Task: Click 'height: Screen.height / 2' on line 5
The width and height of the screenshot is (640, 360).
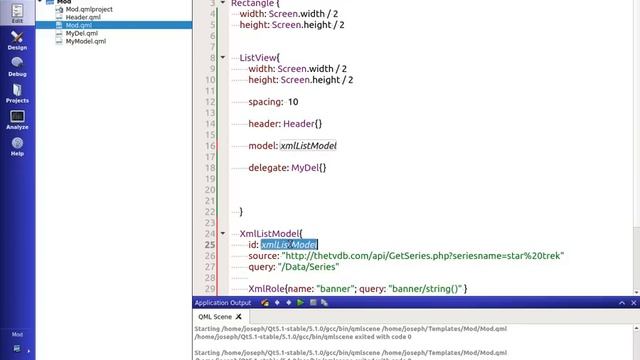Action: click(x=292, y=25)
